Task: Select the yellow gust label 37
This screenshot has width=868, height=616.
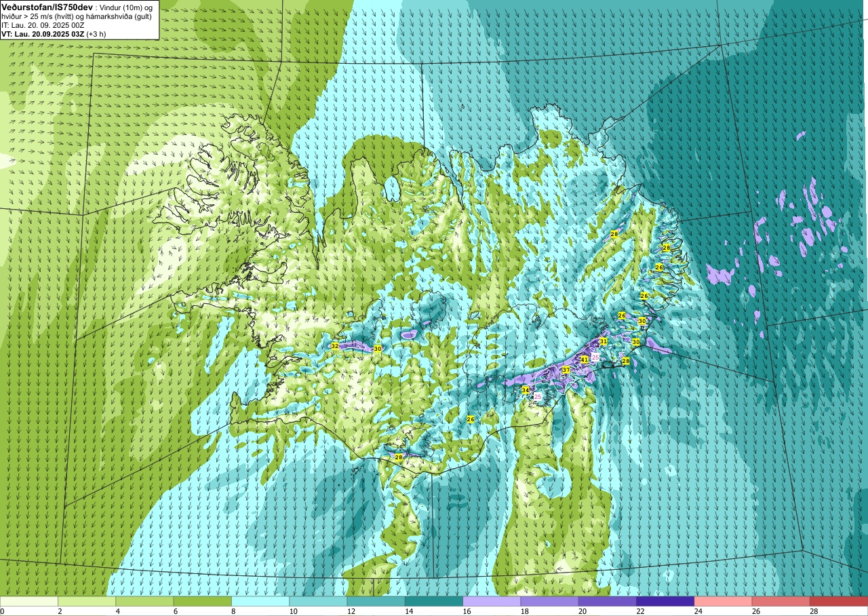Action: pyautogui.click(x=566, y=370)
